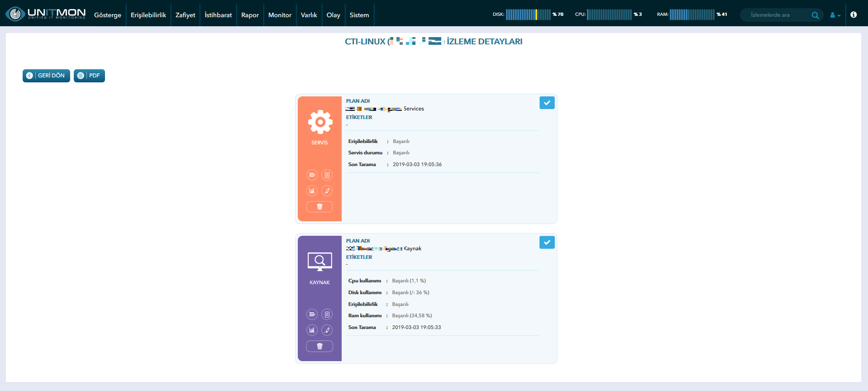The width and height of the screenshot is (868, 391).
Task: Click the 'Başarılı (34,58 %)' RAM value
Action: [x=412, y=316]
